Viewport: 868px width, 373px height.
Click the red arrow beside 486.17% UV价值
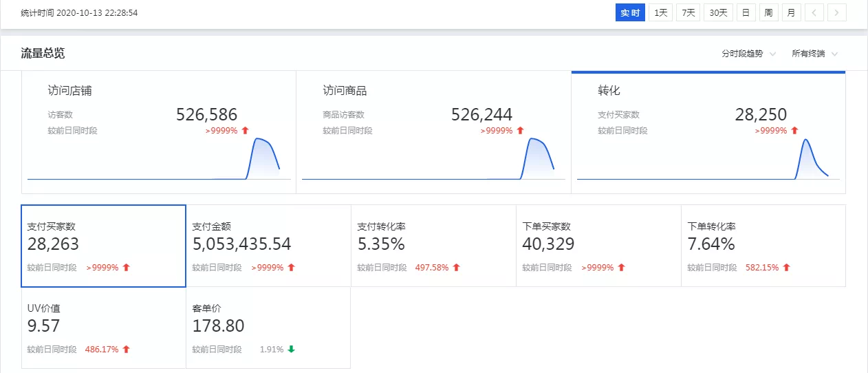[x=126, y=350]
